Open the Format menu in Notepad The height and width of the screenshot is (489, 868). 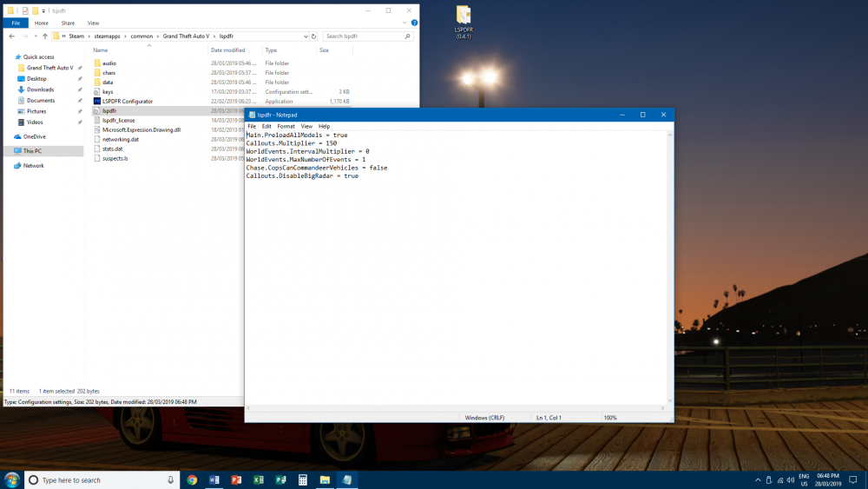pos(286,126)
